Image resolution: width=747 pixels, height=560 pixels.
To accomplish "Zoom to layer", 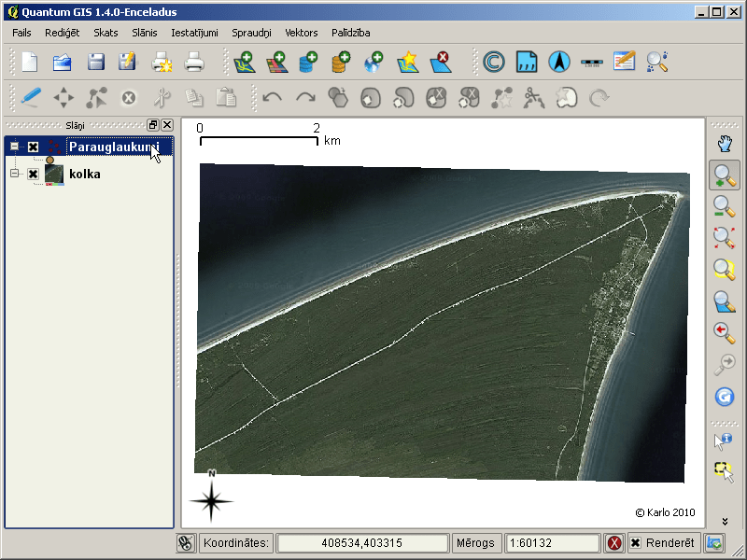I will click(x=725, y=301).
